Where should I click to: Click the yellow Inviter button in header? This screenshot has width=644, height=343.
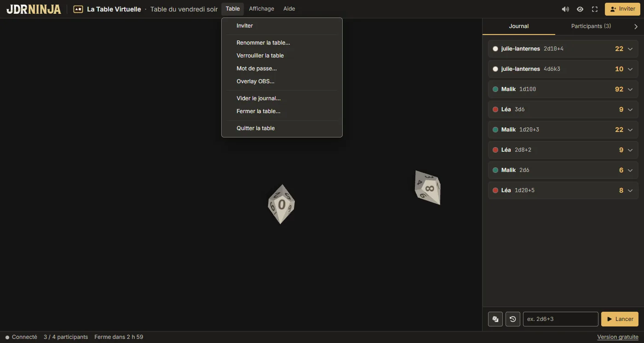622,9
